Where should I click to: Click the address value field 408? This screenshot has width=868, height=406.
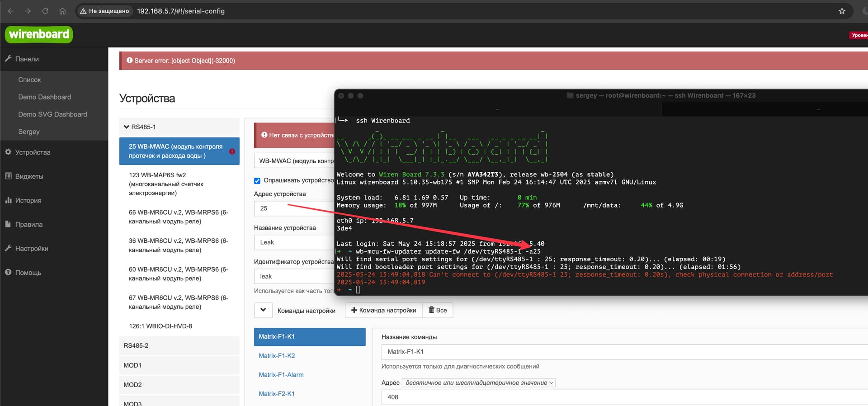(x=625, y=397)
